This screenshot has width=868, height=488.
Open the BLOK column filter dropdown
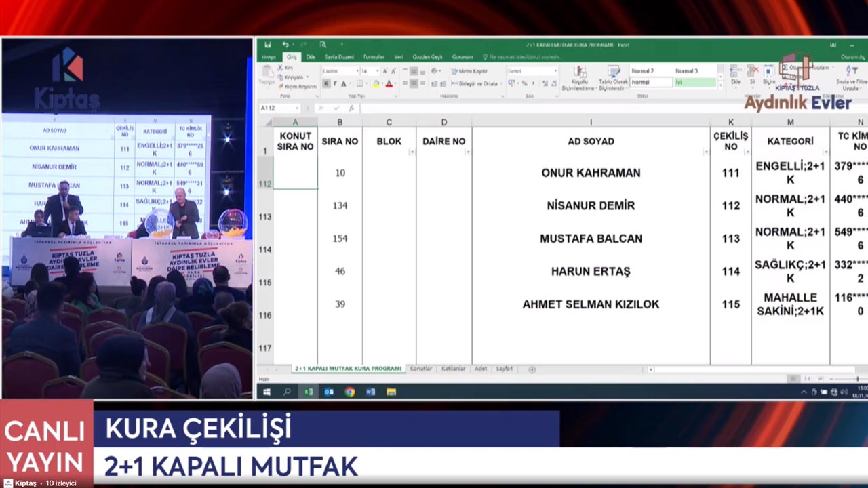click(412, 152)
